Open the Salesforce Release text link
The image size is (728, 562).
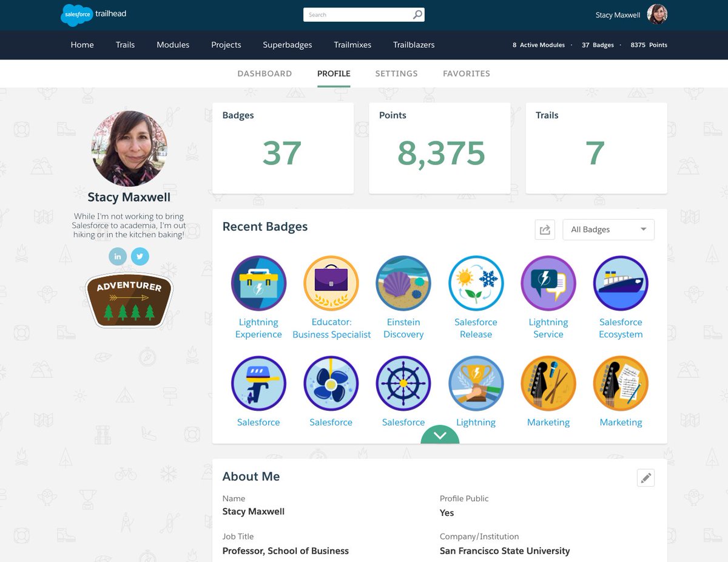[x=476, y=328]
